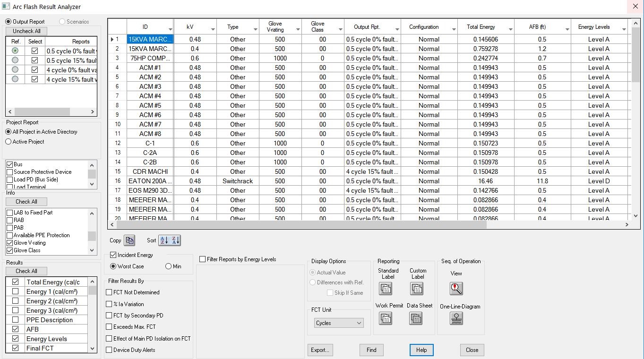The height and width of the screenshot is (359, 644).
Task: Check the Energy 1 (cal/cm²) result
Action: pyautogui.click(x=16, y=291)
